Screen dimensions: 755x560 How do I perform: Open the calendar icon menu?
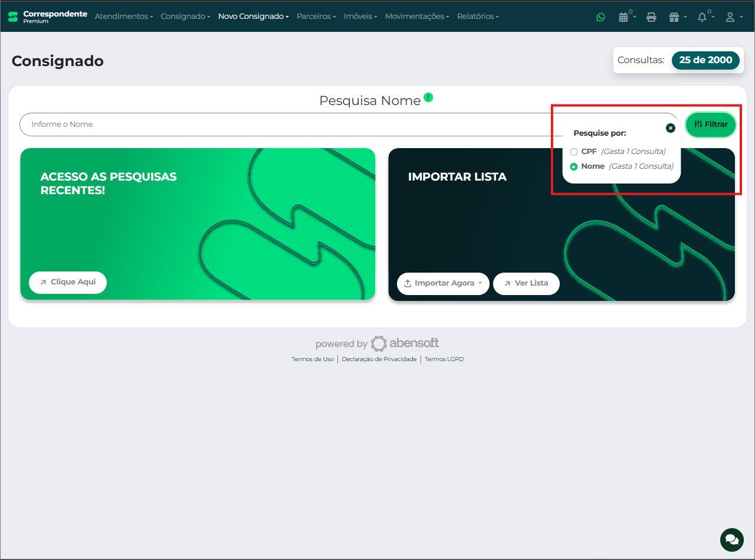pyautogui.click(x=624, y=17)
